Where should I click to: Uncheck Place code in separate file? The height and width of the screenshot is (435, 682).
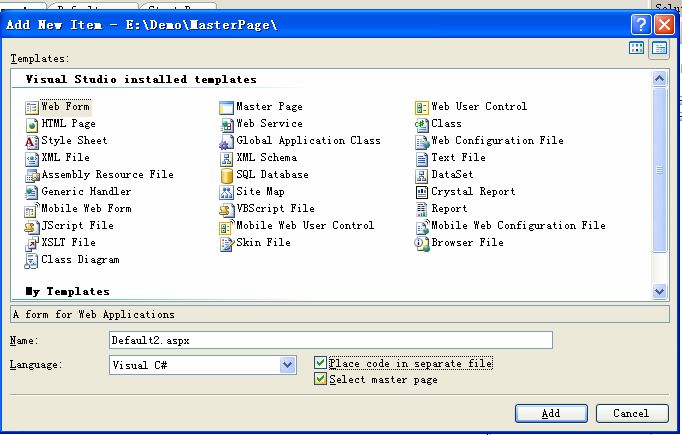click(x=321, y=362)
